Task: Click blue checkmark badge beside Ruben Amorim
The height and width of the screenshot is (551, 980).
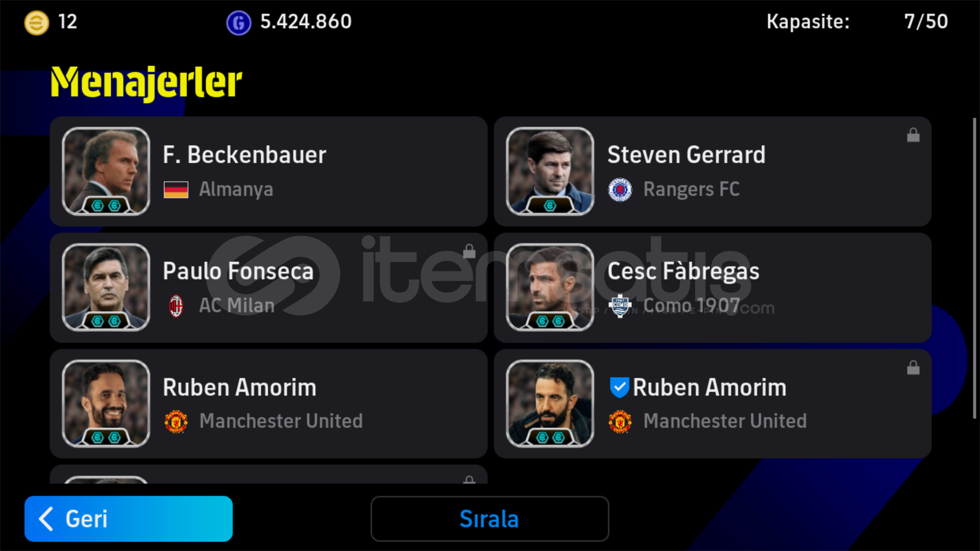Action: point(619,387)
